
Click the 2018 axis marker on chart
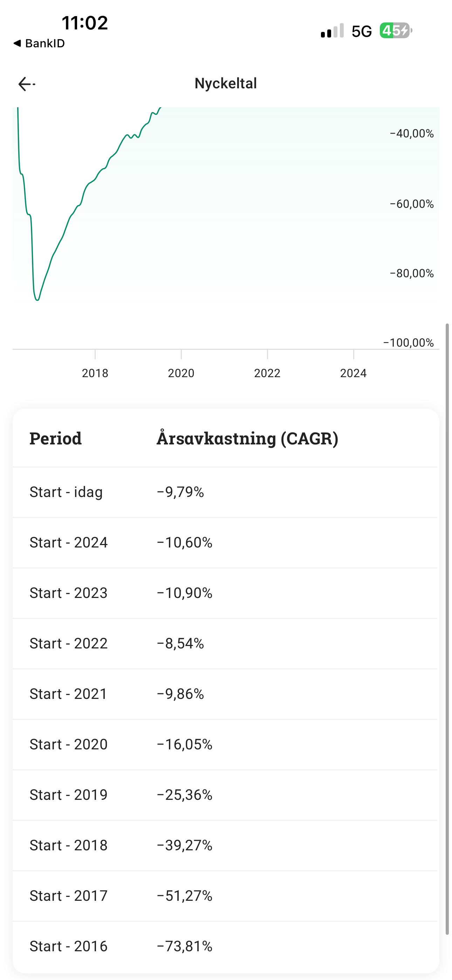tap(95, 373)
